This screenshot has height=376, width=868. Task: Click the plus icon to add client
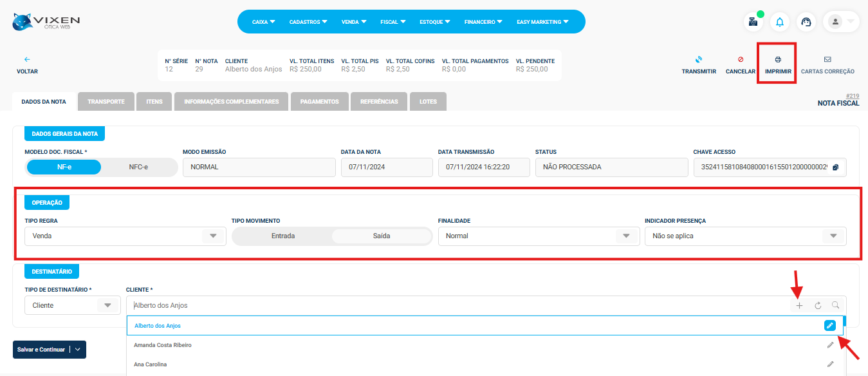click(799, 306)
